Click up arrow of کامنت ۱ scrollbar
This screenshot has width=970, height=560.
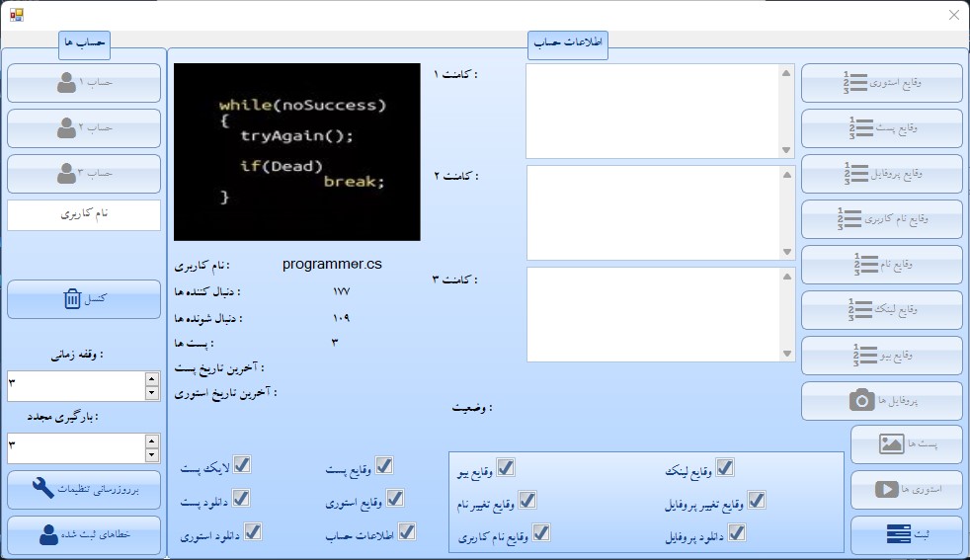pyautogui.click(x=786, y=73)
